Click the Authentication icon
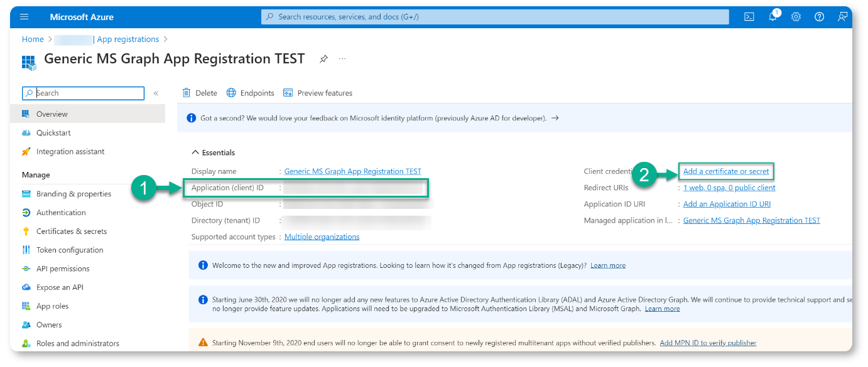The height and width of the screenshot is (367, 868). click(x=26, y=213)
